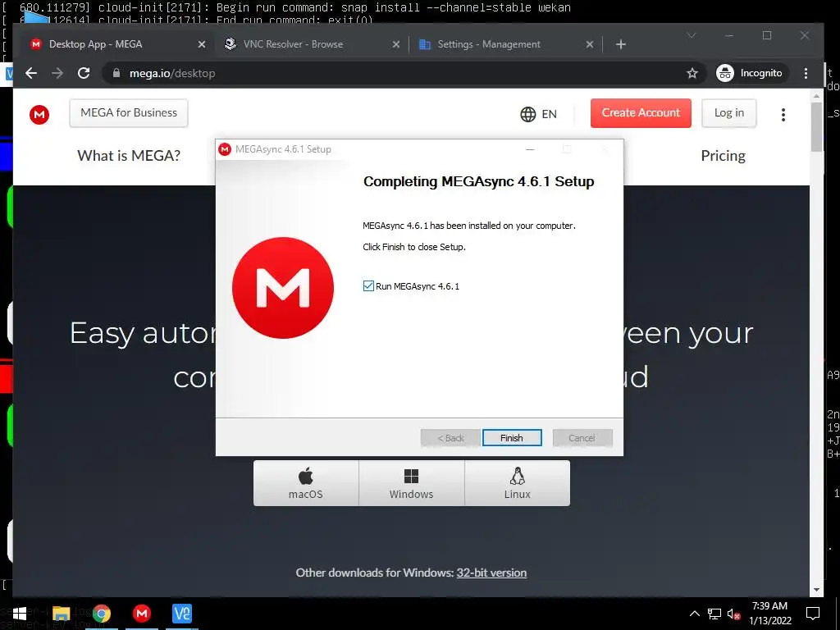Click the site lock icon in address bar
This screenshot has height=630, width=840.
point(116,73)
